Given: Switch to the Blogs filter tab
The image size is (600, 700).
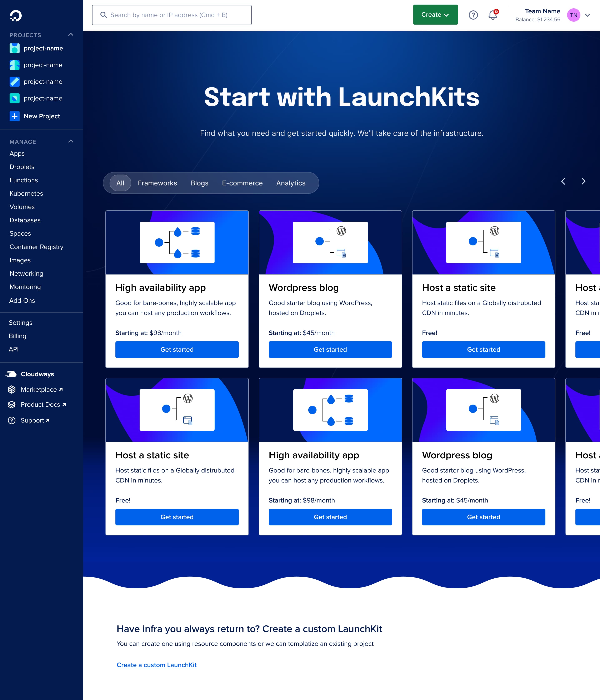Looking at the screenshot, I should (199, 183).
